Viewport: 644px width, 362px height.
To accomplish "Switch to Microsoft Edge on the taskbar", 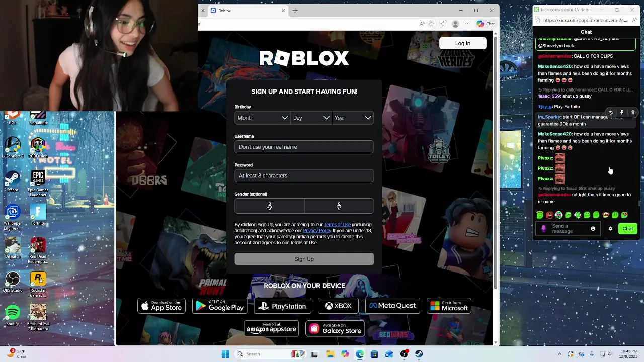I will (x=360, y=354).
